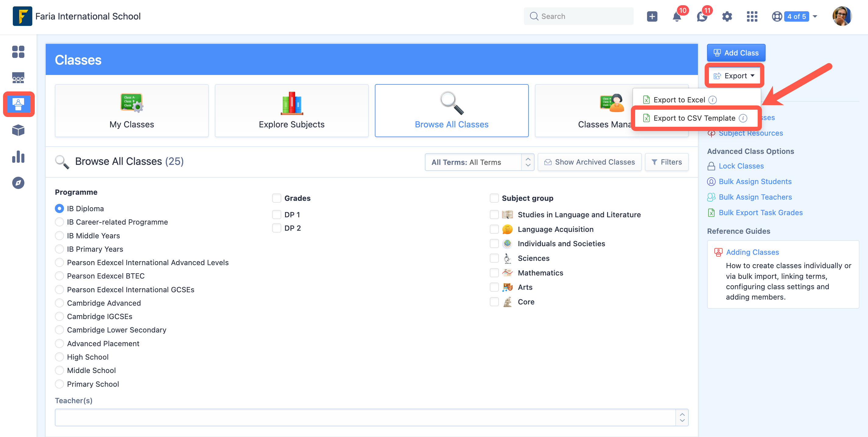
Task: Click the info icon beside Export to CSV Template
Action: (743, 118)
